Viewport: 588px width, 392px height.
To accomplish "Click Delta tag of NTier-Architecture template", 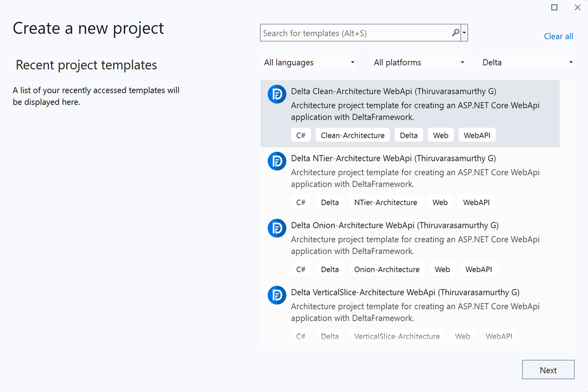I will (x=330, y=202).
